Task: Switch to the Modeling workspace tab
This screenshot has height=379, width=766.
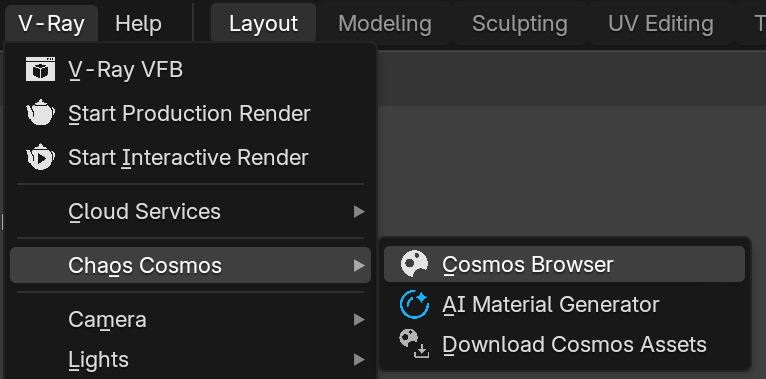Action: click(x=384, y=23)
